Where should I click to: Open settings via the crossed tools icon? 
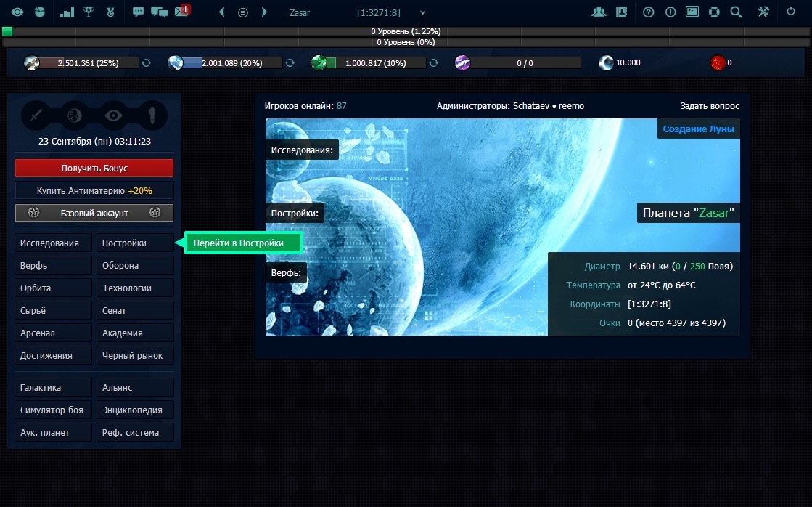763,12
